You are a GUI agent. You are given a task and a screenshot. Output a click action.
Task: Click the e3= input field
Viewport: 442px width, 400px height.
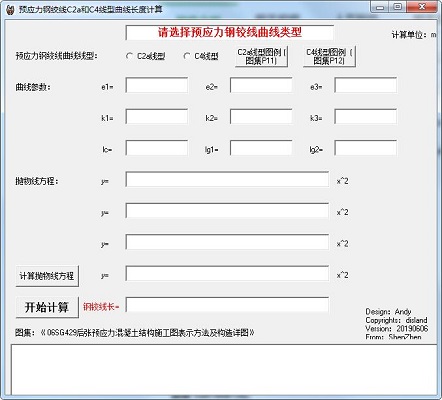365,85
